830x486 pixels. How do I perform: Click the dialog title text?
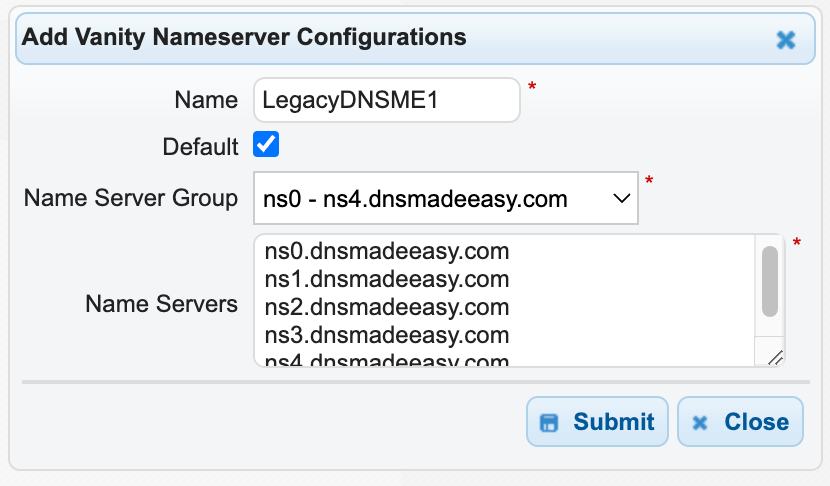click(x=244, y=37)
